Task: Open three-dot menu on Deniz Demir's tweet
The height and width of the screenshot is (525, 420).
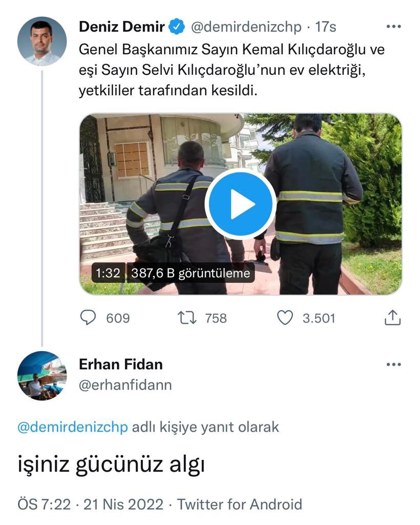Action: pyautogui.click(x=393, y=27)
